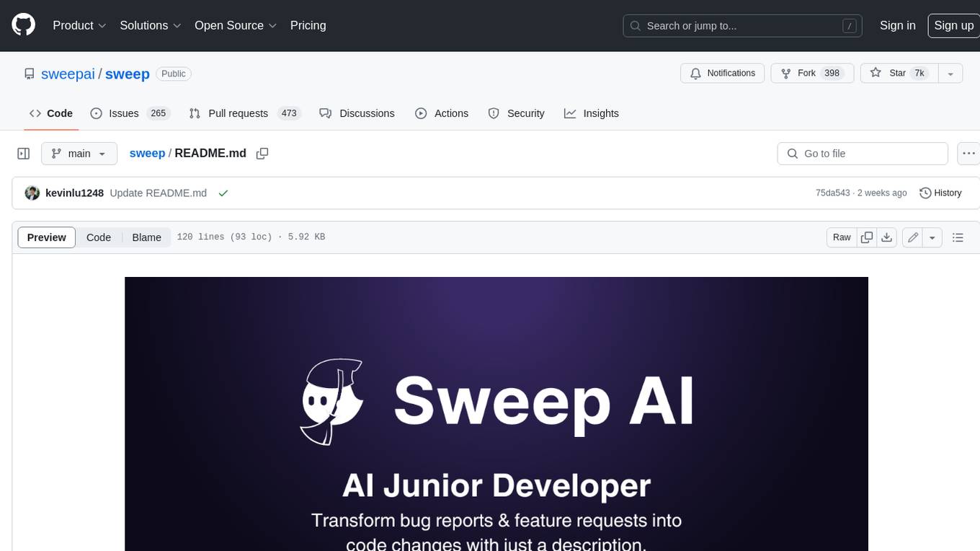
Task: Switch to the Actions tab
Action: 442,113
